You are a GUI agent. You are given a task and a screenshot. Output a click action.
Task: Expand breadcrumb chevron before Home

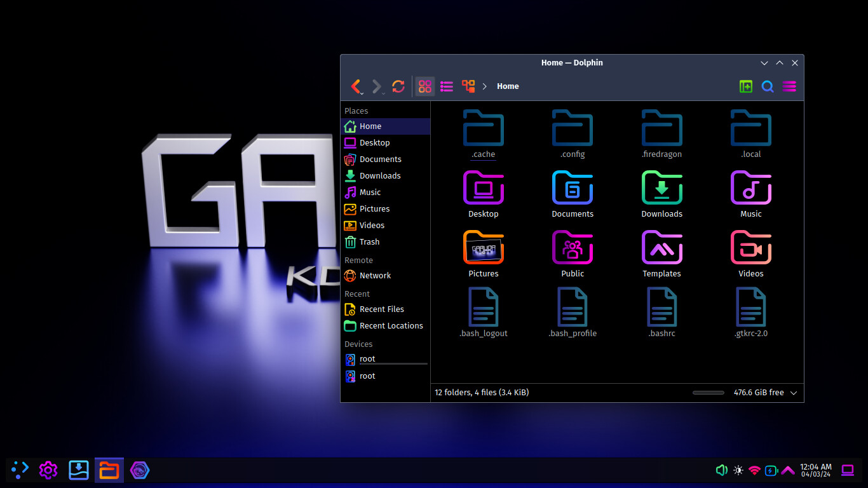(x=485, y=86)
